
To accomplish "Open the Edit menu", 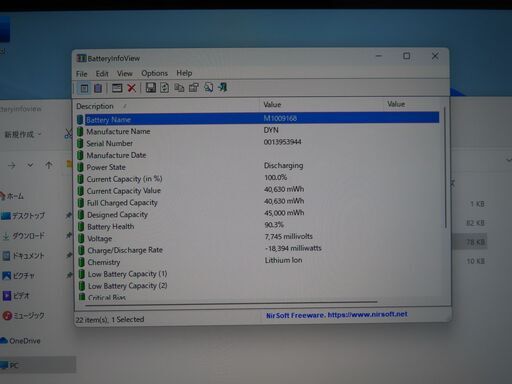I will click(x=102, y=73).
